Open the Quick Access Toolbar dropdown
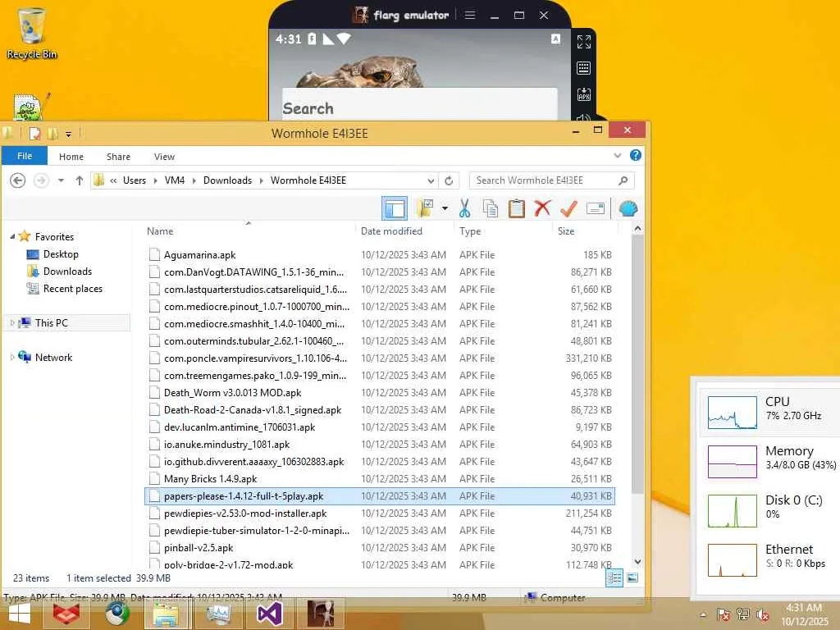 click(69, 134)
